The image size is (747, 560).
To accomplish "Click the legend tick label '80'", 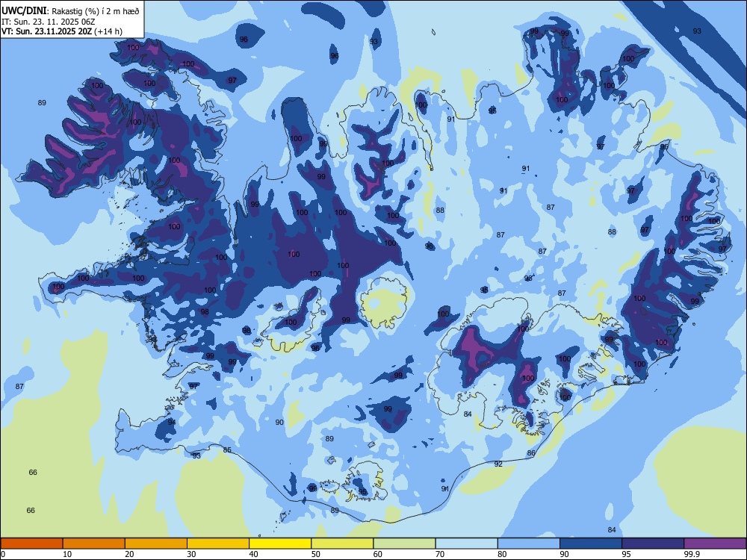I will 502,554.
